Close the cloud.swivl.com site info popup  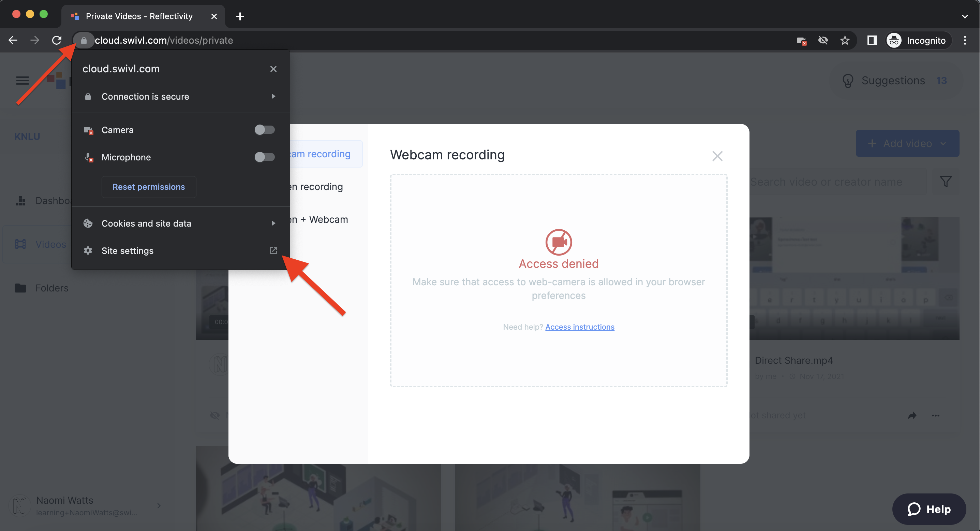pyautogui.click(x=273, y=69)
